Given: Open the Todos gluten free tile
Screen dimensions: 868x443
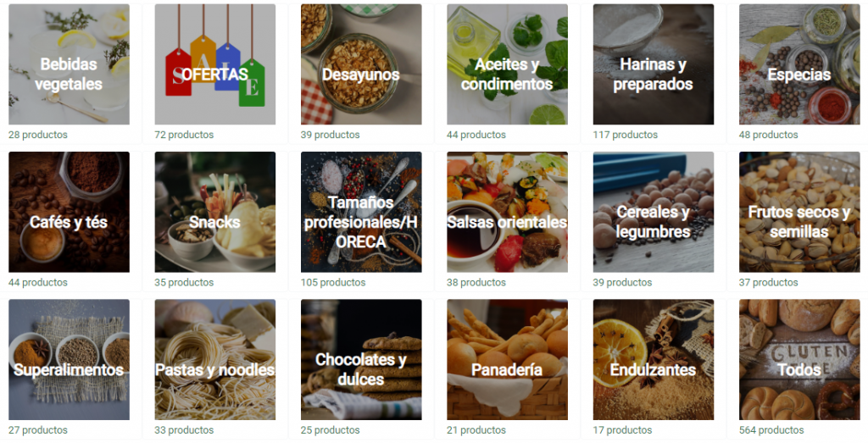Looking at the screenshot, I should (x=799, y=359).
